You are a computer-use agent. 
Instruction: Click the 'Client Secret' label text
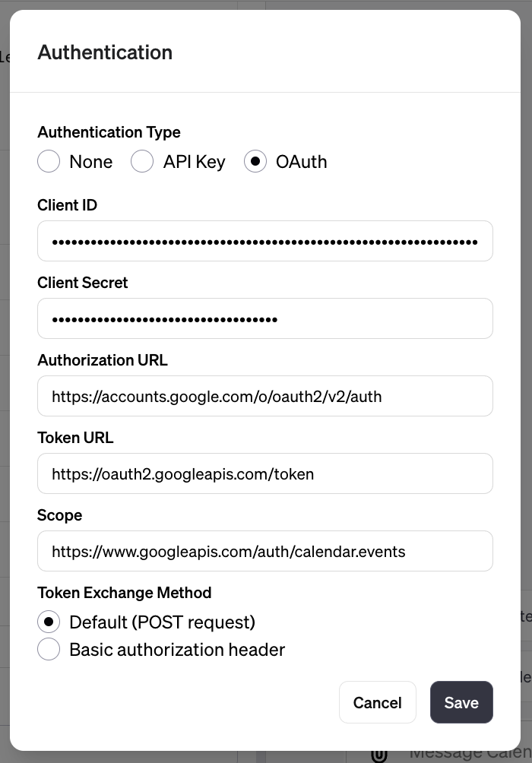[x=83, y=283]
